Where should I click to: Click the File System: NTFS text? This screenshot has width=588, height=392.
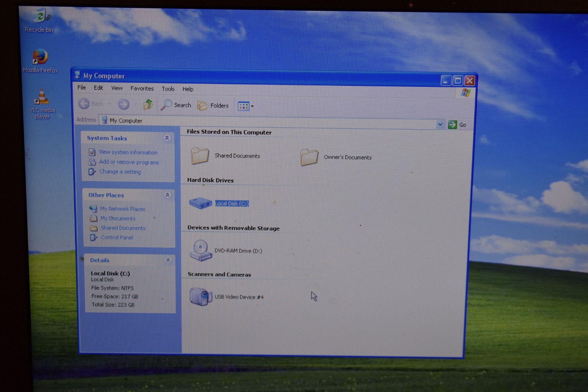click(x=112, y=288)
